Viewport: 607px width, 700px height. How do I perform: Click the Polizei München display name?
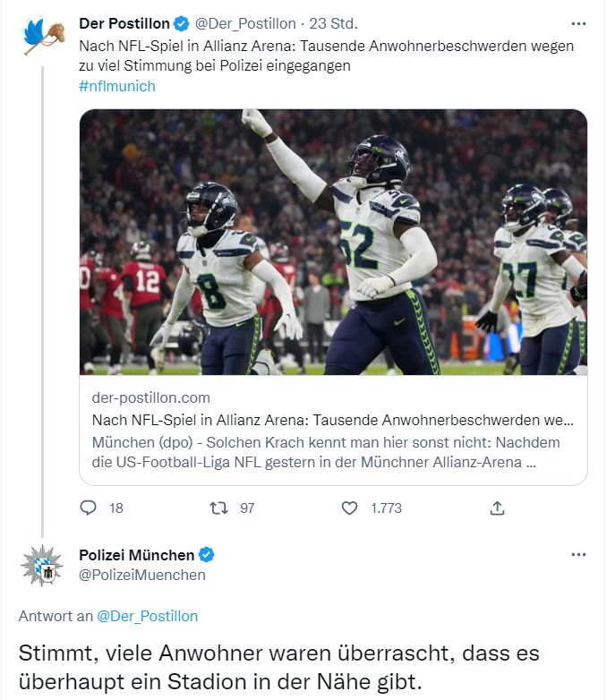click(136, 555)
